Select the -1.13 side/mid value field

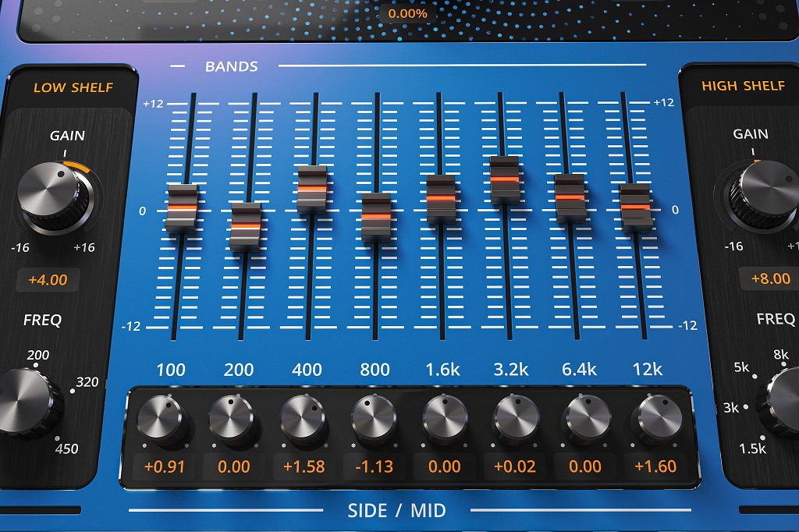375,466
